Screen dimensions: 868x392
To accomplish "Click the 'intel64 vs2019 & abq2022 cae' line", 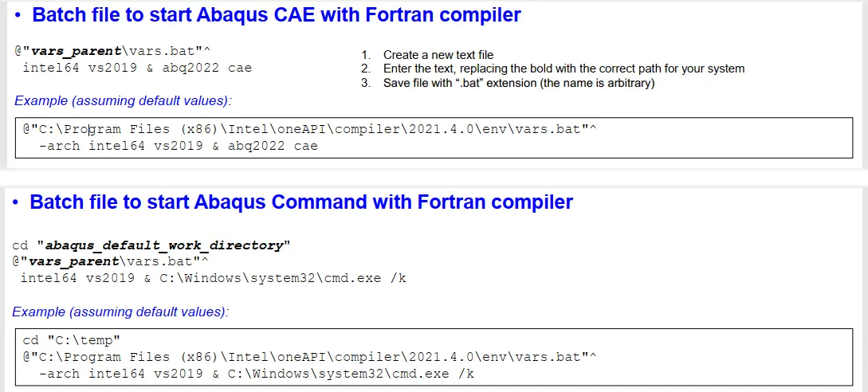I will coord(137,68).
